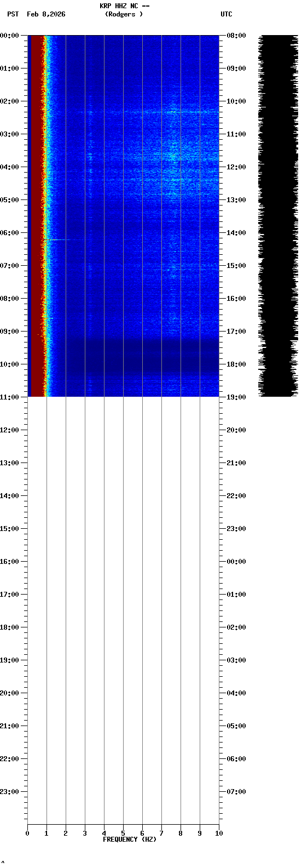The width and height of the screenshot is (302, 868).
Task: Click the '1' frequency axis tick label
Action: click(x=47, y=833)
